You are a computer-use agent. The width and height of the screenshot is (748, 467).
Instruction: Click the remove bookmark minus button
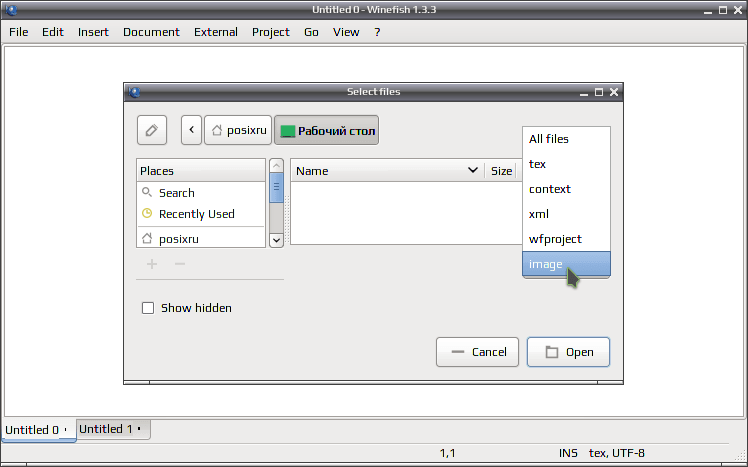(180, 264)
